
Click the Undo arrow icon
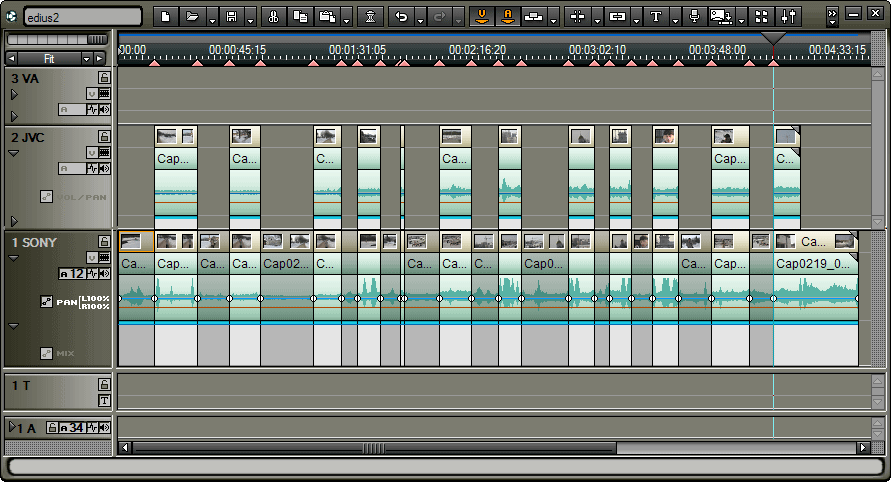coord(401,16)
